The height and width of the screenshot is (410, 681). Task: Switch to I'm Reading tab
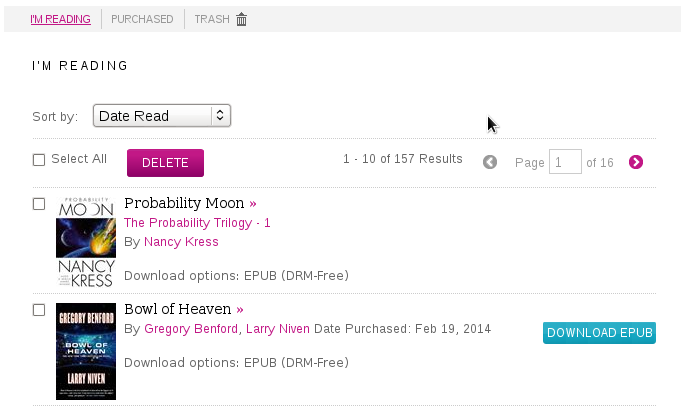(x=61, y=19)
